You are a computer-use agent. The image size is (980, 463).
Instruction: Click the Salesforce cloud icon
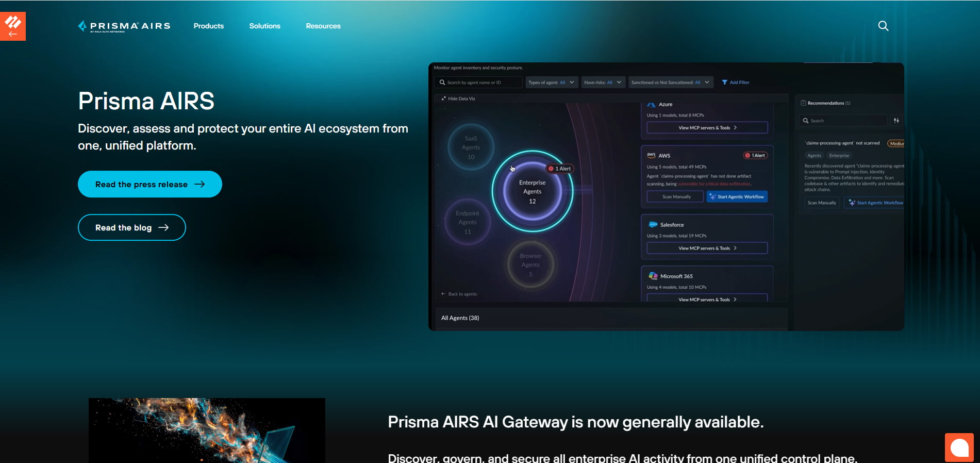[653, 224]
